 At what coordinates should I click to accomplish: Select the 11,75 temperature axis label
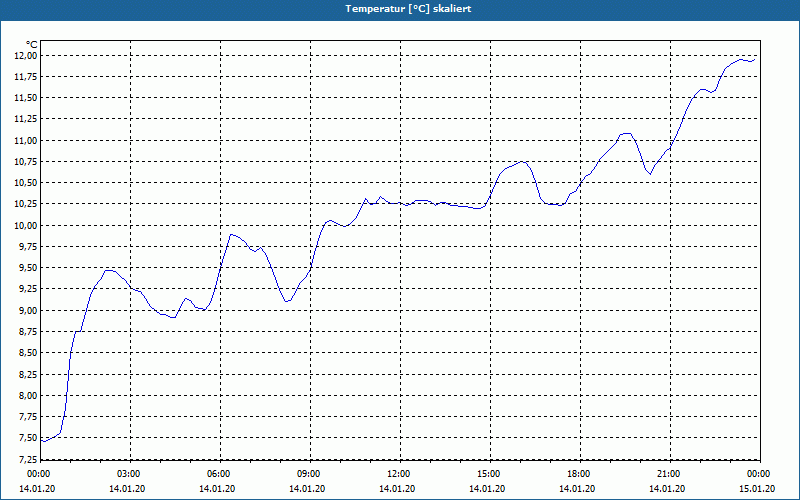26,77
